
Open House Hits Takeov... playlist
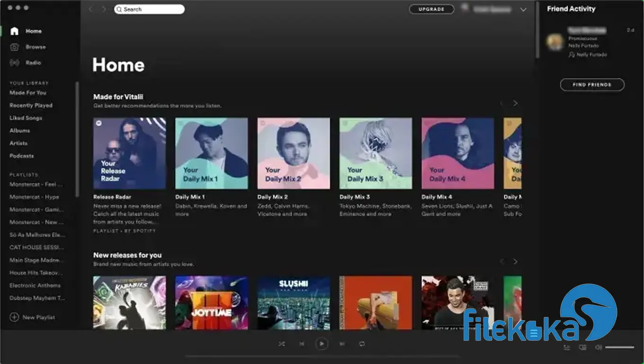coord(36,273)
